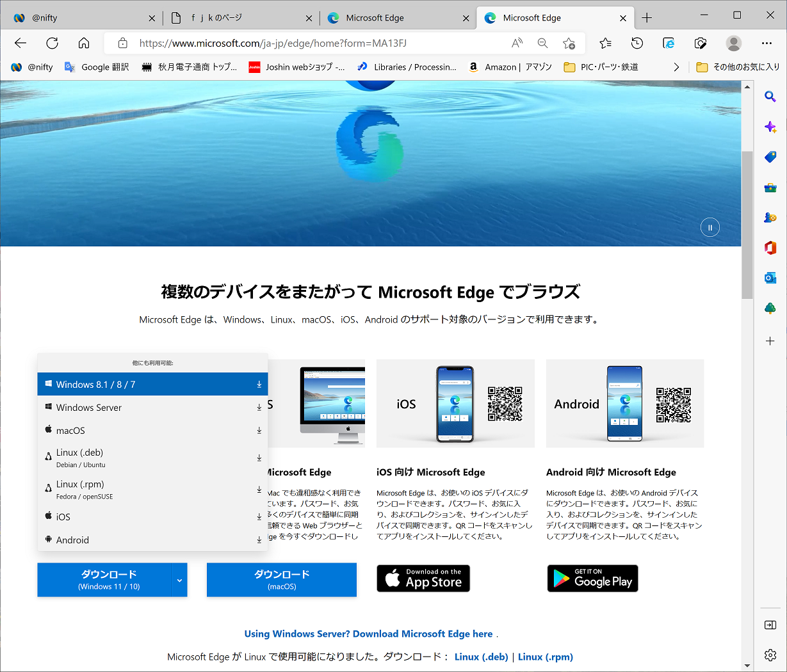Open the sidebar Search icon

770,97
